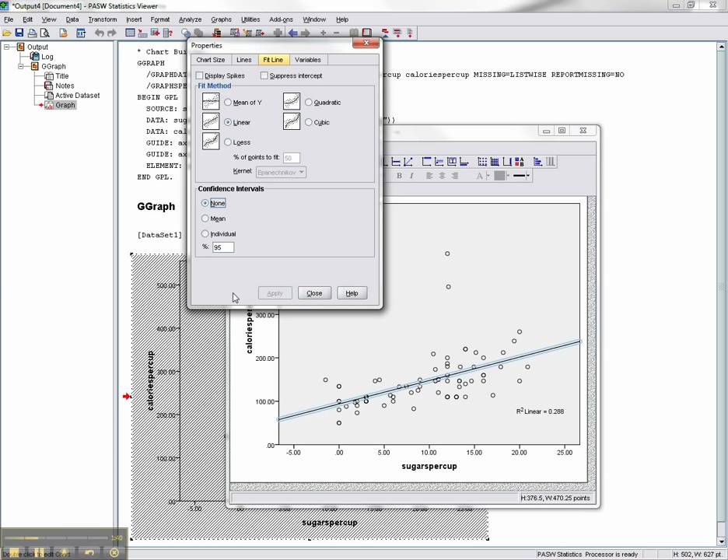Switch to the Variables tab
Viewport: 728px width, 560px height.
(x=308, y=60)
